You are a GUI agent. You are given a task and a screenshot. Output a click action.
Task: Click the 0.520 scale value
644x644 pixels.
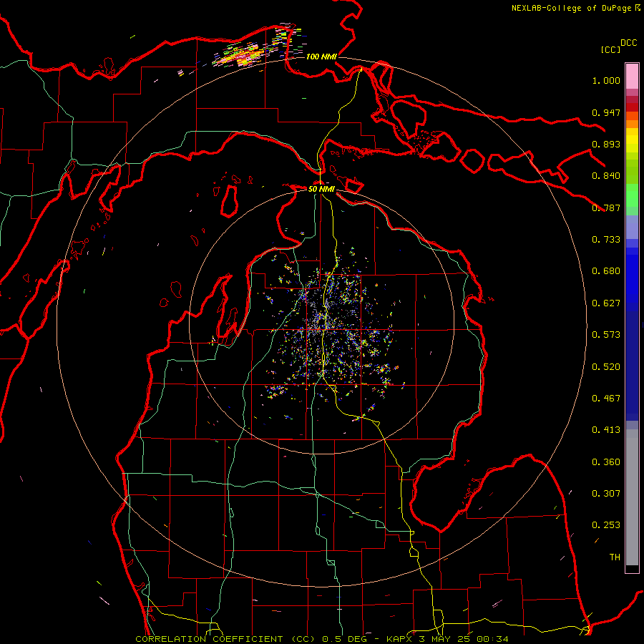[606, 367]
